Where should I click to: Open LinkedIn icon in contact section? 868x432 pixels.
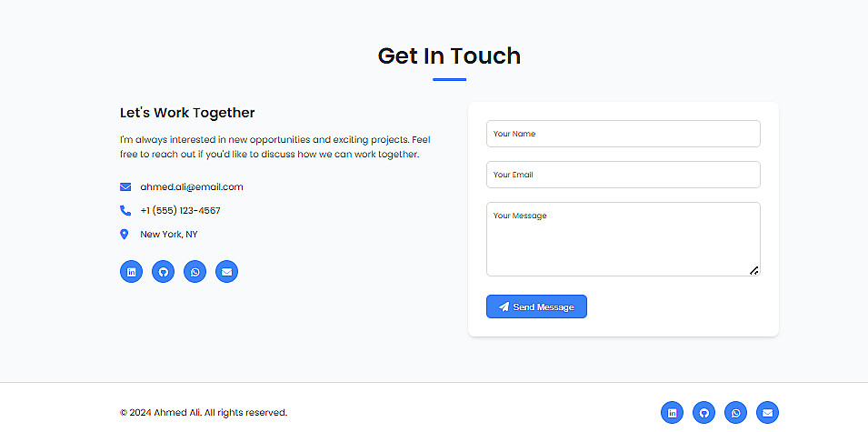point(132,271)
